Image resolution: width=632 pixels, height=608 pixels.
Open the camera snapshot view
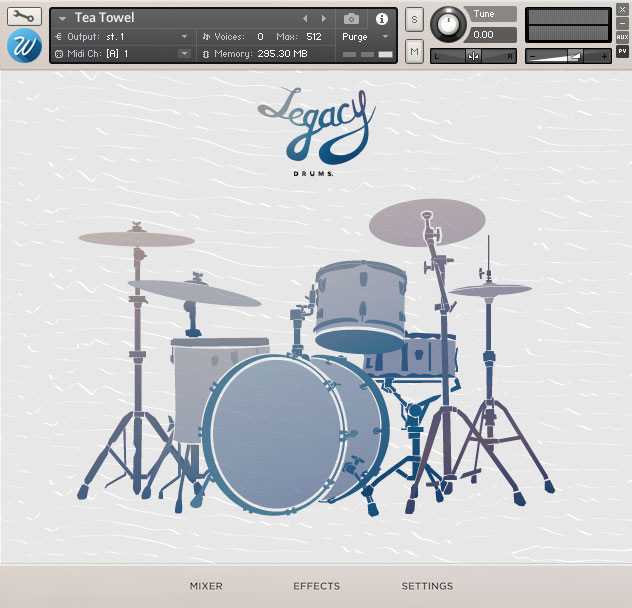[x=352, y=19]
